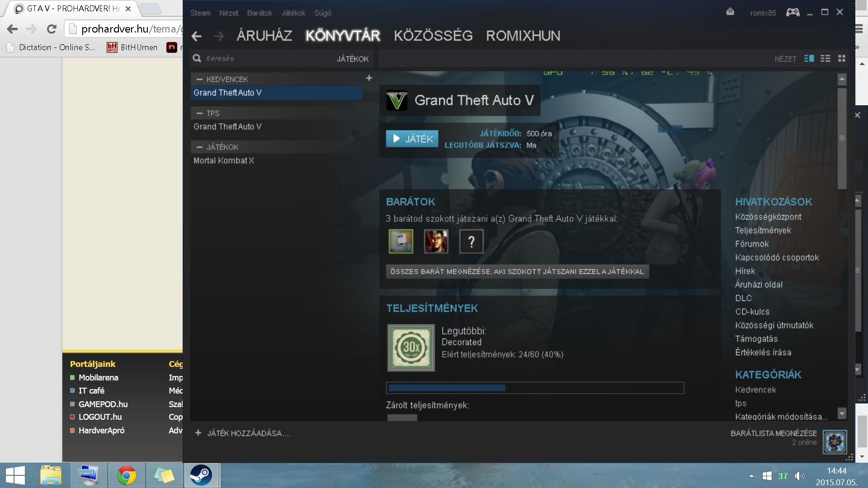Collapse the TPS category
This screenshot has width=868, height=488.
click(199, 113)
